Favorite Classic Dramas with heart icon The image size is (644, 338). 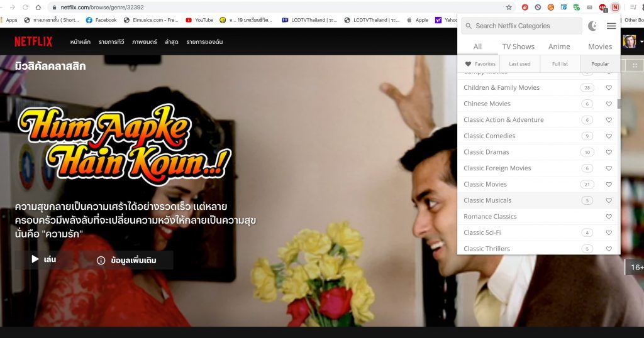[x=609, y=152]
